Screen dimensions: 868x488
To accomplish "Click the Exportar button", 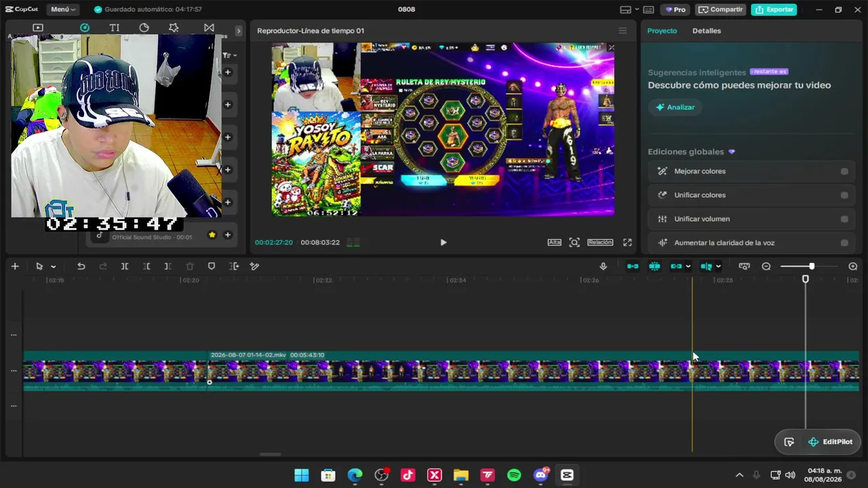I will coord(774,9).
